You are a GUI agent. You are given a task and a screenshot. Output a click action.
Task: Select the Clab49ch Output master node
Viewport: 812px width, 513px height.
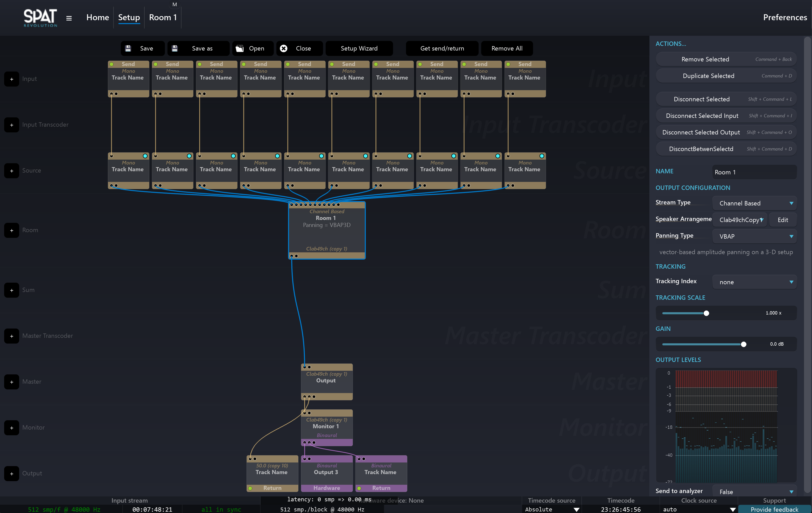click(x=327, y=382)
